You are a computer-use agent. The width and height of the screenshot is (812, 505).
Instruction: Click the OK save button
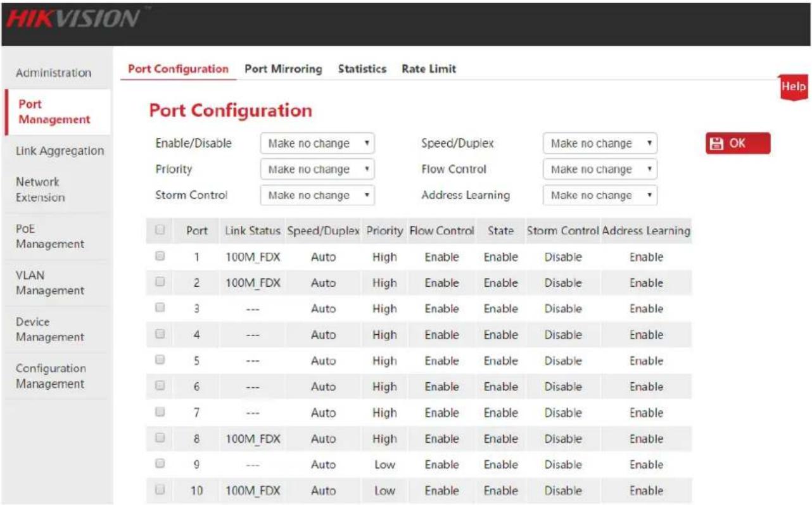(x=738, y=144)
